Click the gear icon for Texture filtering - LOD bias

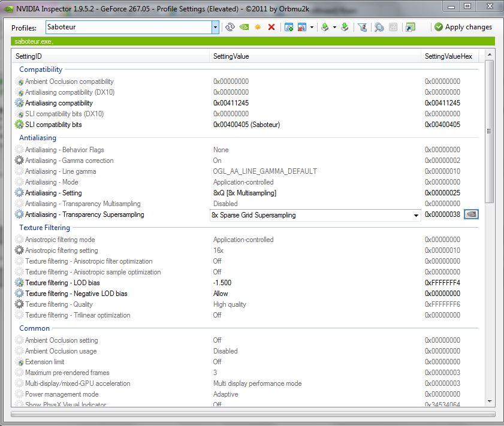(19, 283)
